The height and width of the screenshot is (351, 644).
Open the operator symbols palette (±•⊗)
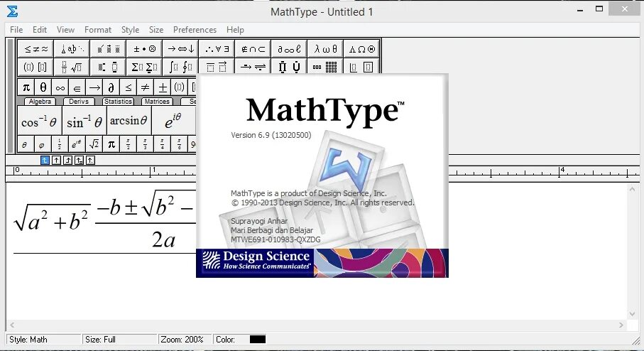(144, 49)
